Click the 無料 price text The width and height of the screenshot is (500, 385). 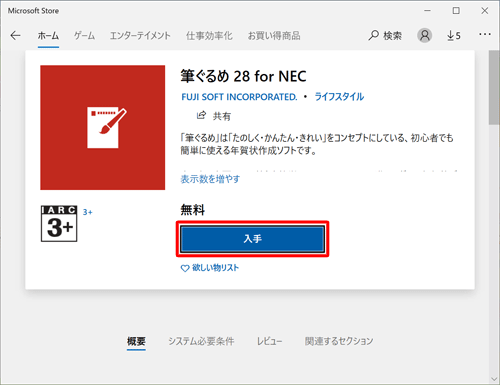pos(193,210)
